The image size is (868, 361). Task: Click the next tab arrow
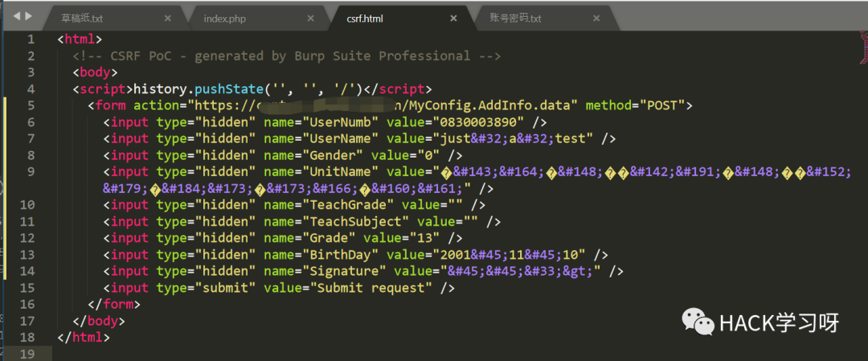click(28, 16)
